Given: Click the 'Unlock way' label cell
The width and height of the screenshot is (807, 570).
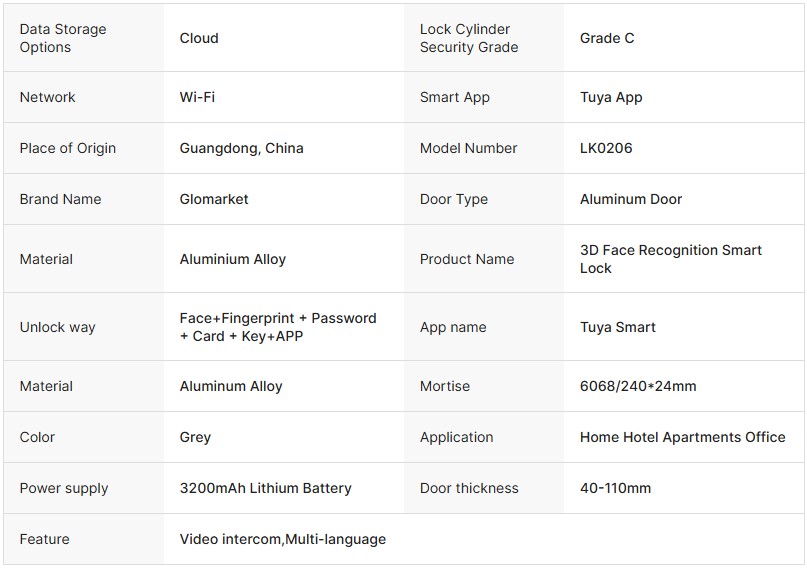Looking at the screenshot, I should point(57,327).
